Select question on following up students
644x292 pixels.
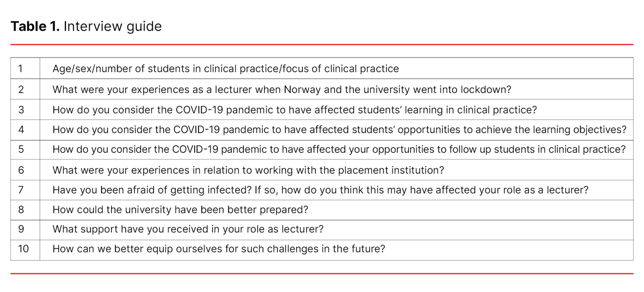click(x=339, y=150)
